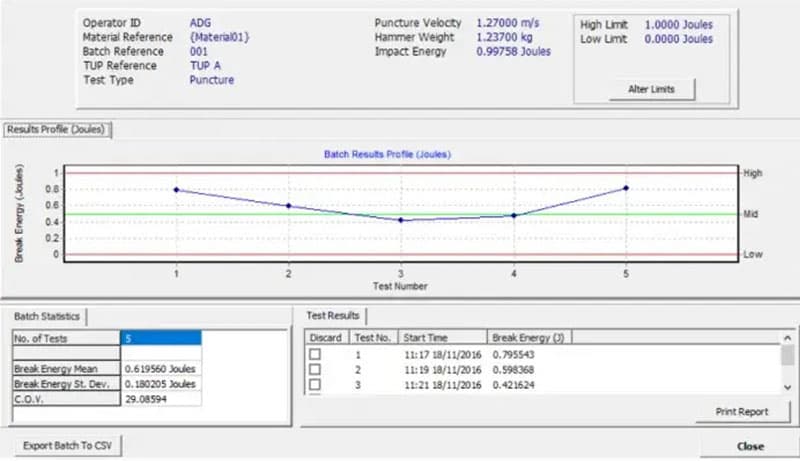Click the High label beside the chart
Image resolution: width=800 pixels, height=461 pixels.
click(x=753, y=173)
